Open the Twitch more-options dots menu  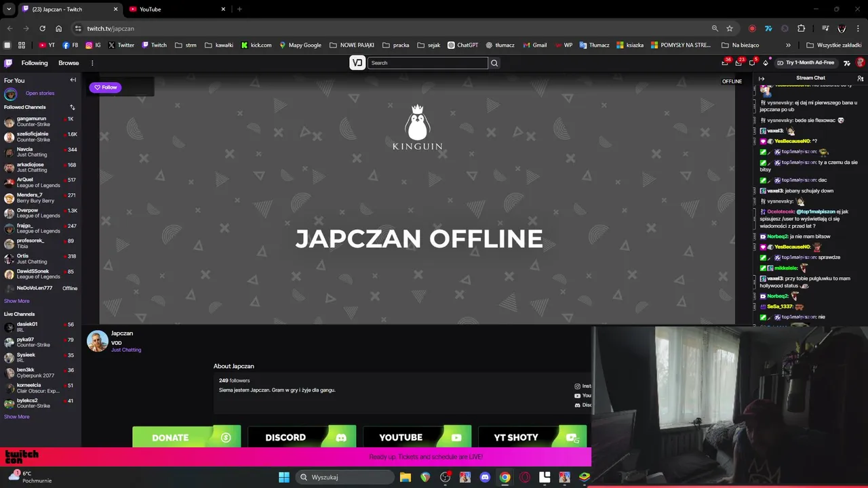92,63
